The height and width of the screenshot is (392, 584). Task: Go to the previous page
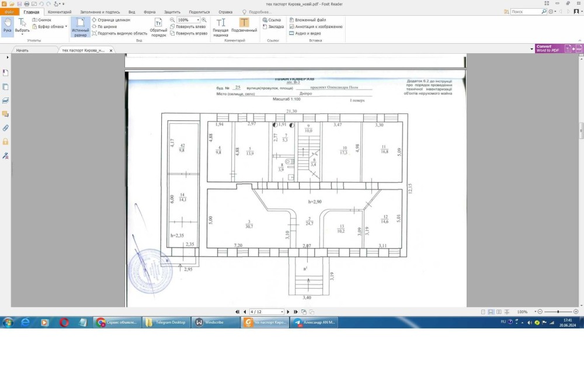[245, 312]
